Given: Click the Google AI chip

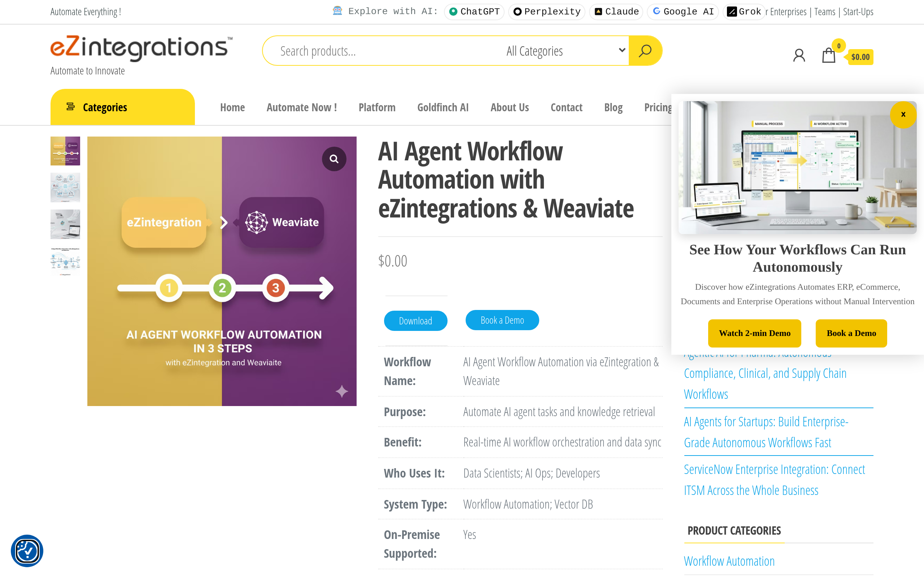Looking at the screenshot, I should (683, 12).
